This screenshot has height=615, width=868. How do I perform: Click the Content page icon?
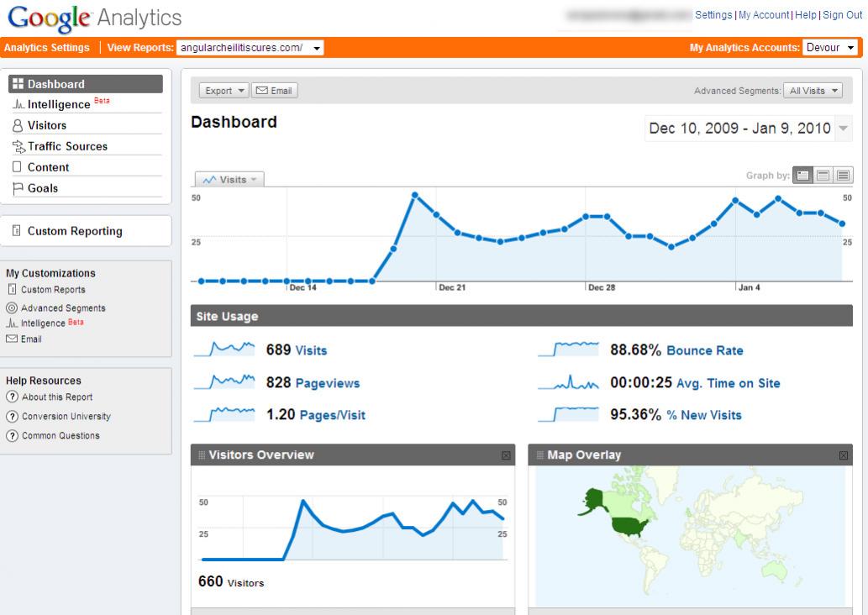tap(17, 166)
